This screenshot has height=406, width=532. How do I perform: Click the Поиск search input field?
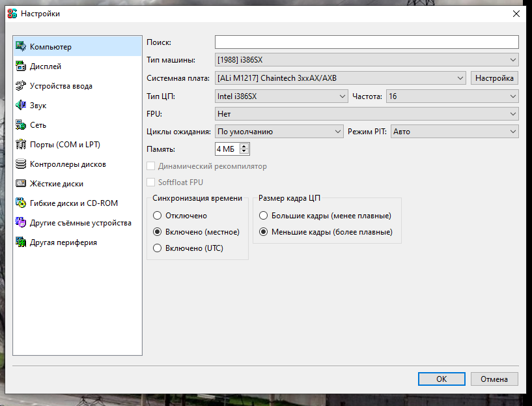click(x=367, y=42)
